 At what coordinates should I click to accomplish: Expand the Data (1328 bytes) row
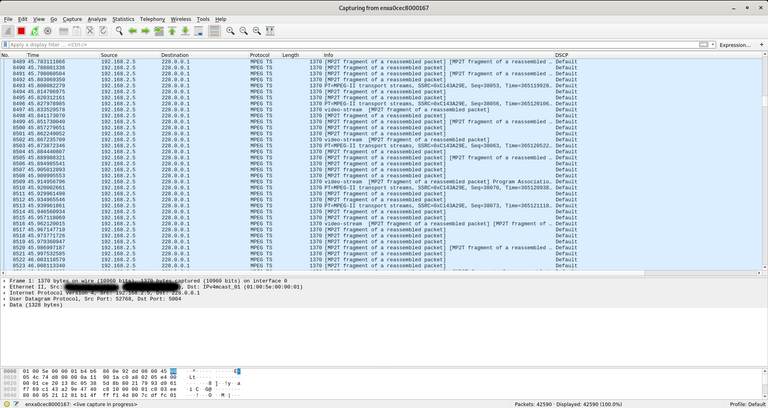coord(5,305)
